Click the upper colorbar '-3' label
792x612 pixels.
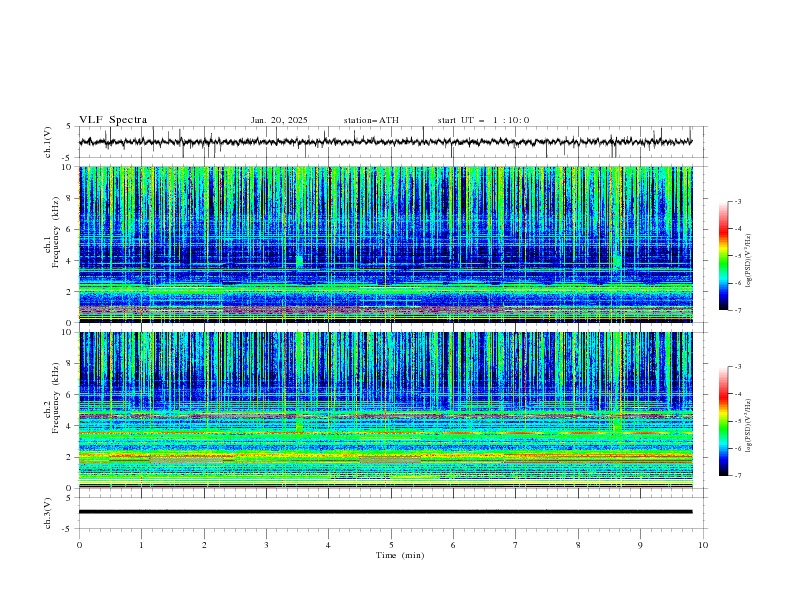(737, 201)
